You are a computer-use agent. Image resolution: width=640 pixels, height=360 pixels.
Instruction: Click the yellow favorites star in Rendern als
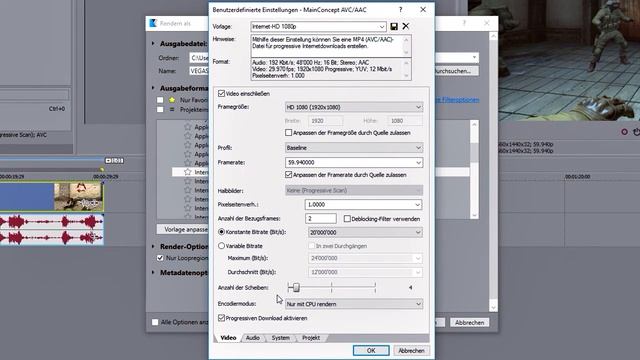(172, 100)
